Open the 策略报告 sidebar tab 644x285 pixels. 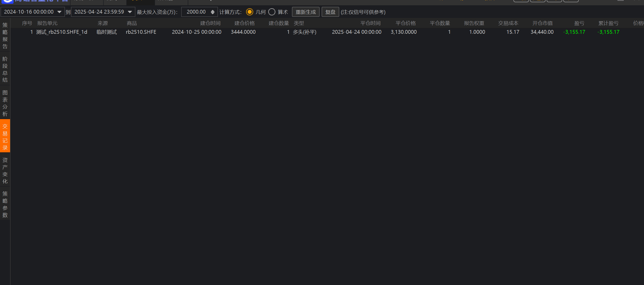point(5,35)
